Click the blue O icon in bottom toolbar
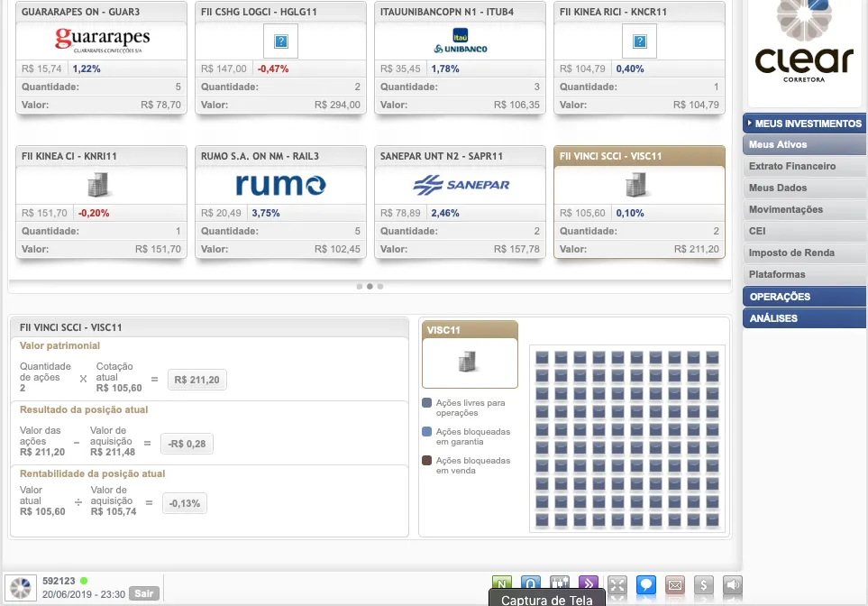This screenshot has width=868, height=606. click(x=531, y=584)
